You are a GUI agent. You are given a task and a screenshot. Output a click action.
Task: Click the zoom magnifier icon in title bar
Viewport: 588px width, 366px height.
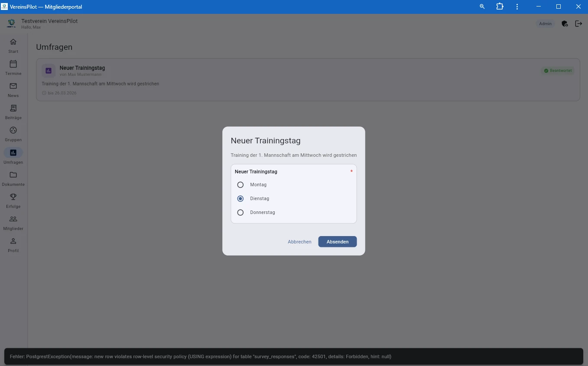[482, 7]
